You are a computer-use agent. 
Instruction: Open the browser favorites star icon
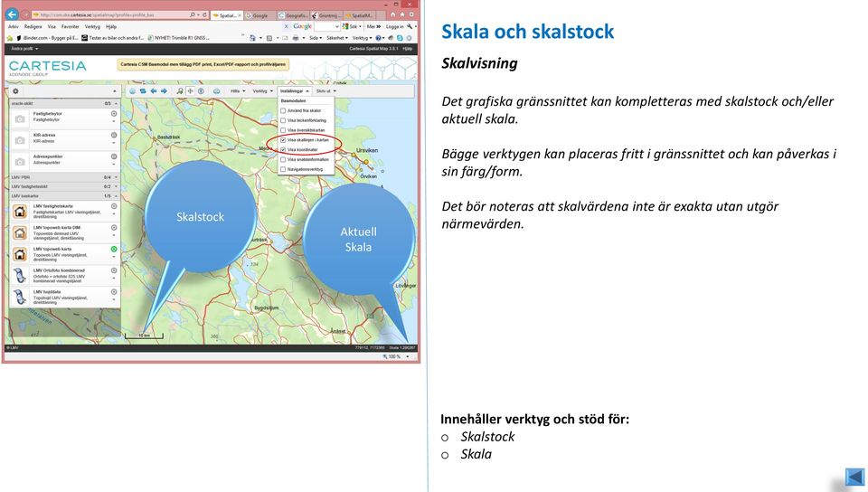pos(401,14)
